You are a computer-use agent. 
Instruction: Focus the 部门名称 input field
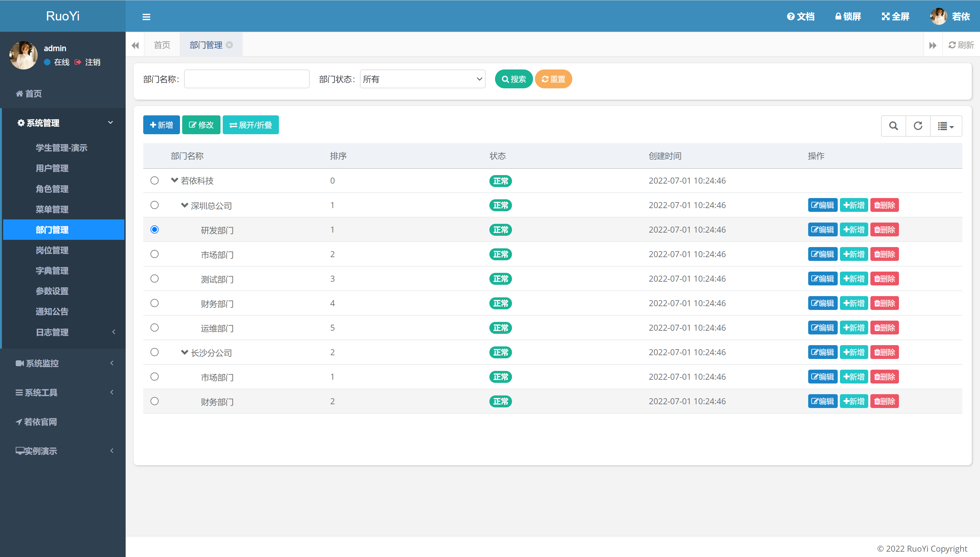coord(247,79)
